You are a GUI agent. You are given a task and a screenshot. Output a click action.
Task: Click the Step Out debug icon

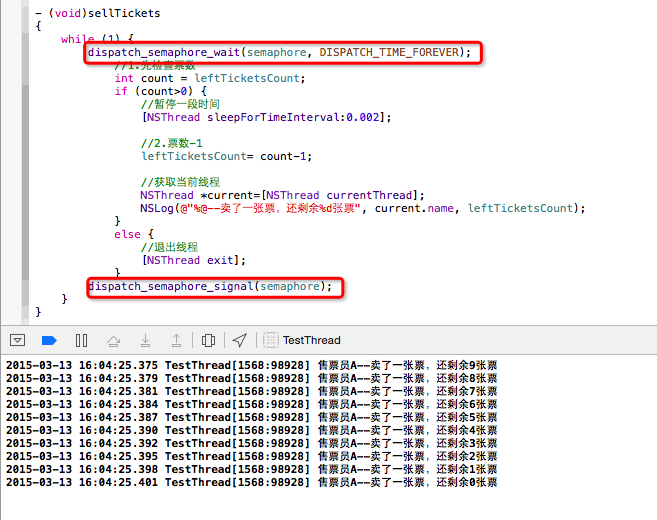coord(176,340)
